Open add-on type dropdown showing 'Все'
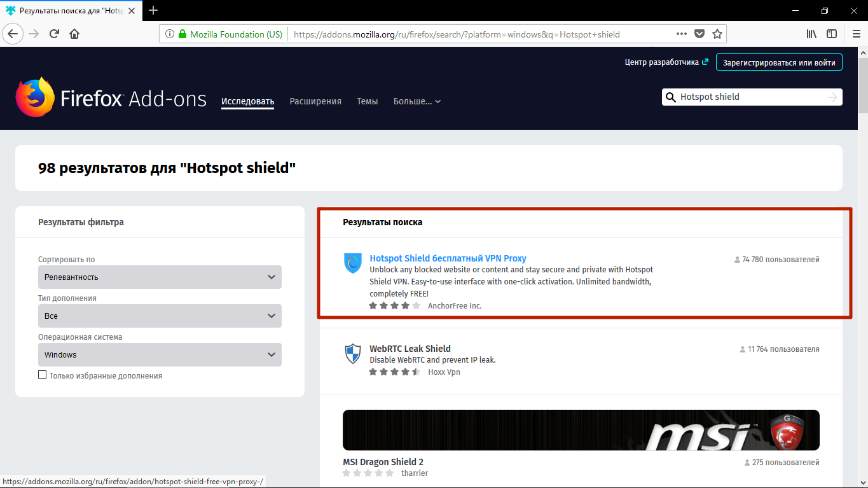The height and width of the screenshot is (488, 868). pyautogui.click(x=160, y=316)
